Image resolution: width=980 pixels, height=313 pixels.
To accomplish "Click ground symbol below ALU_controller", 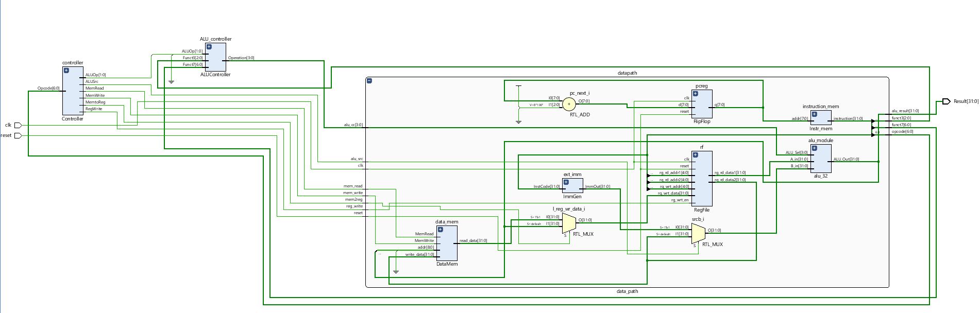I will [172, 81].
